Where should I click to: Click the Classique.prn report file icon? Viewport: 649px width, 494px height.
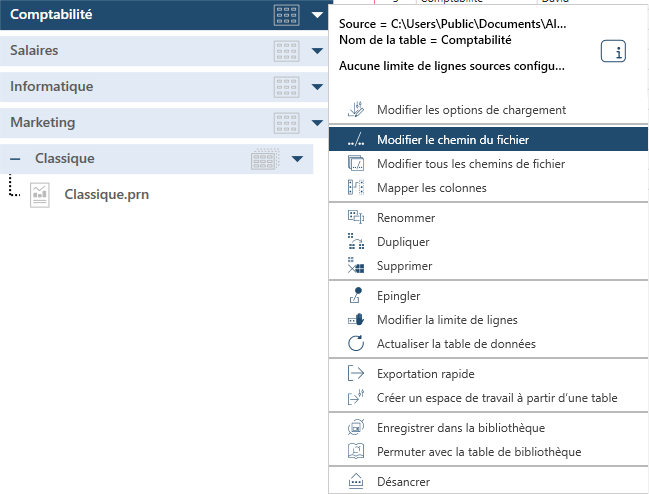tap(40, 195)
